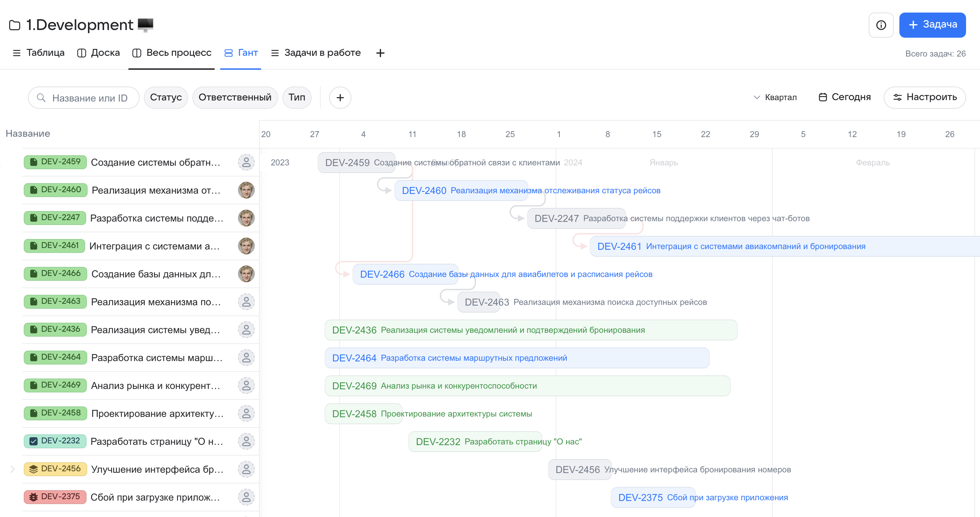
Task: Click the green DEV-2436 Gantt bar
Action: click(x=530, y=330)
